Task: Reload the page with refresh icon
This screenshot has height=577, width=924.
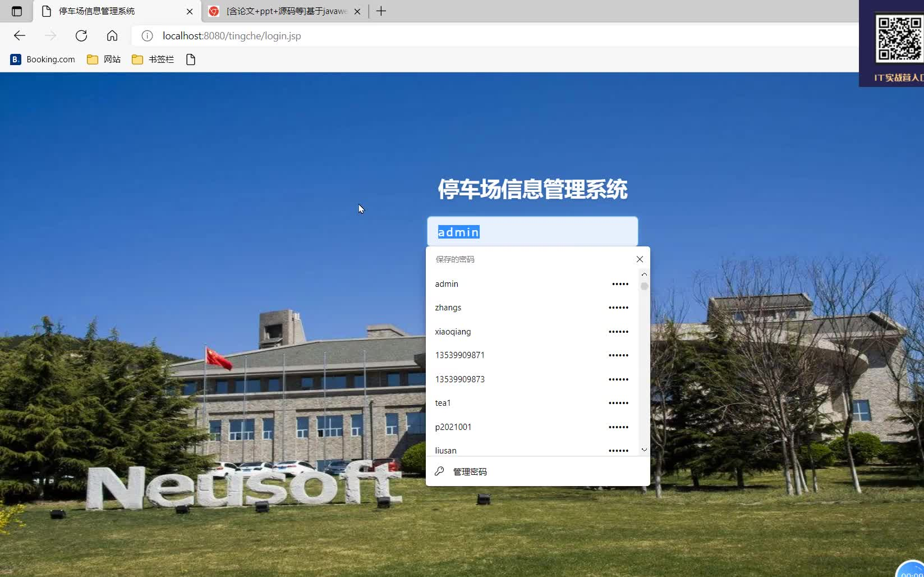Action: (81, 36)
